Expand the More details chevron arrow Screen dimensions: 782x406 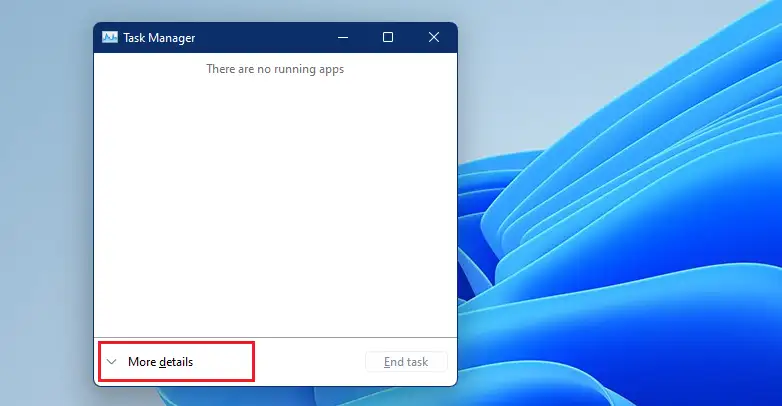tap(112, 362)
